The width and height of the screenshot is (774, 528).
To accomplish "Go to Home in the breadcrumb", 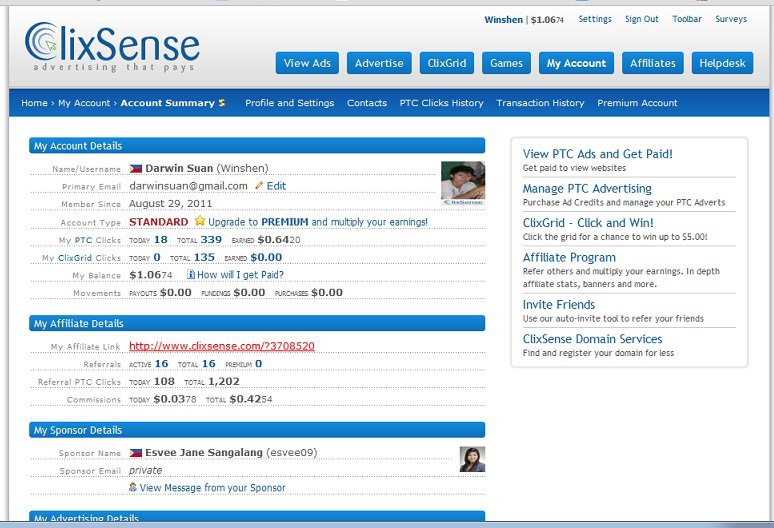I will pos(34,103).
